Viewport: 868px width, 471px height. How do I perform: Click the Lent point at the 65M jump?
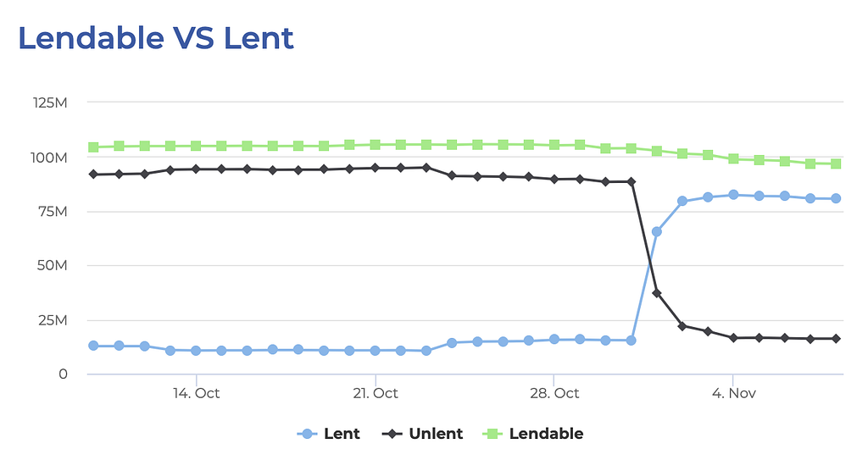pyautogui.click(x=657, y=231)
